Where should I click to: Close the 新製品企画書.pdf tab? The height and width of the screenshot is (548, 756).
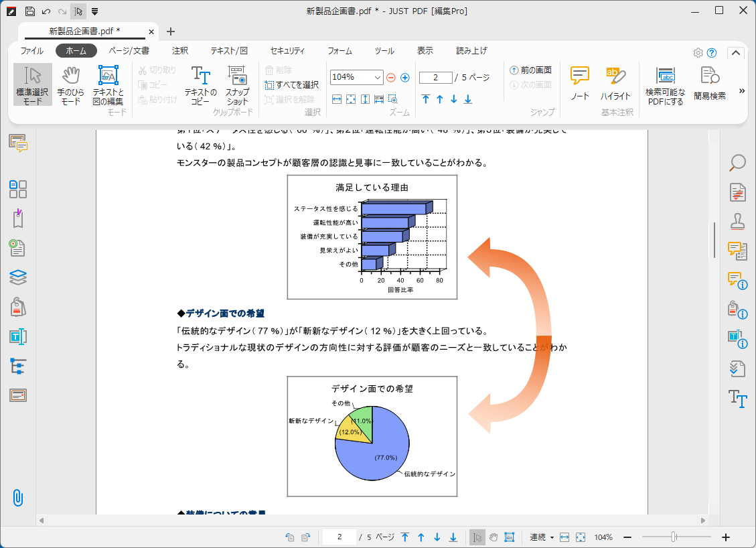coord(151,32)
